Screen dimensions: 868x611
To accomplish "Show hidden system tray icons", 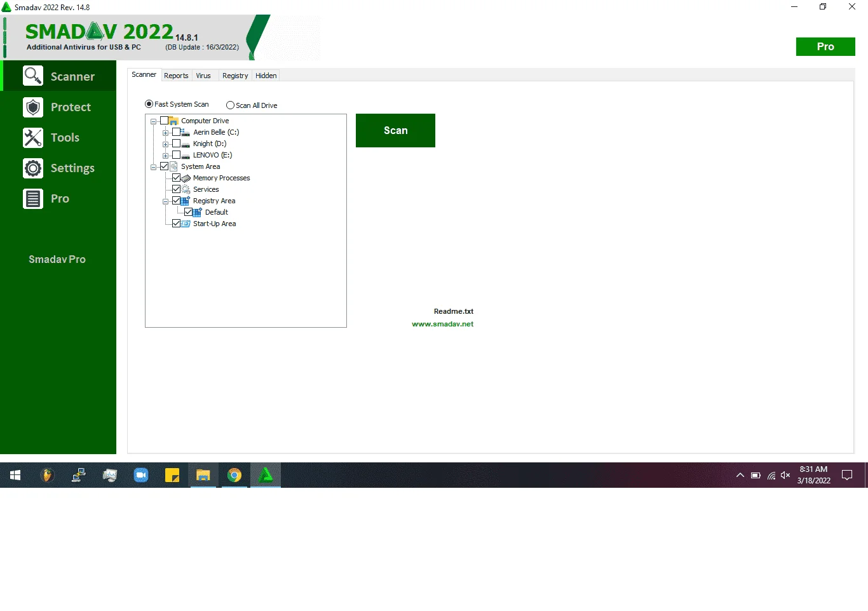I will pyautogui.click(x=740, y=475).
